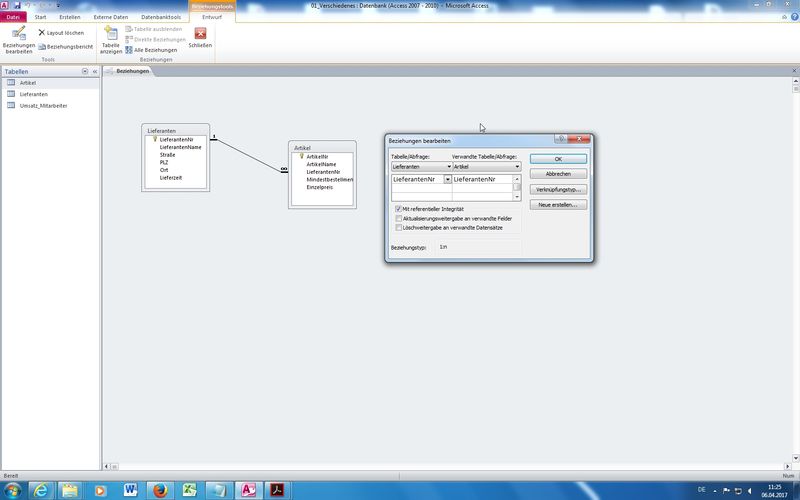Image resolution: width=800 pixels, height=500 pixels.
Task: Uncheck Mit referentieller Integrität
Action: click(x=398, y=209)
